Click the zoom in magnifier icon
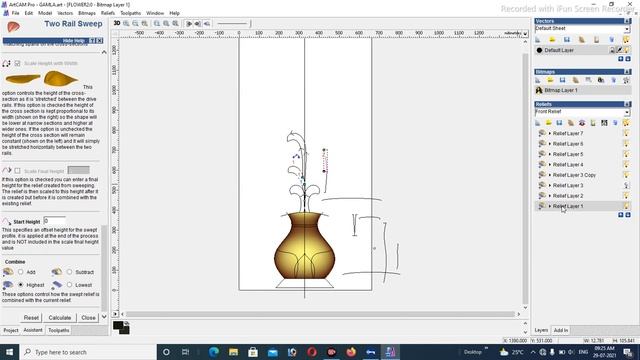Viewport: 640px width, 360px height. click(x=126, y=24)
